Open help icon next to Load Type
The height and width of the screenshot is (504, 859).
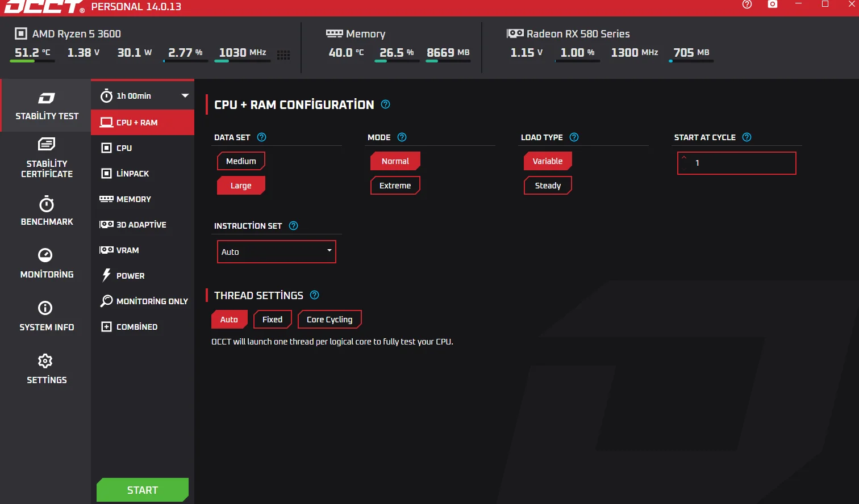click(574, 137)
